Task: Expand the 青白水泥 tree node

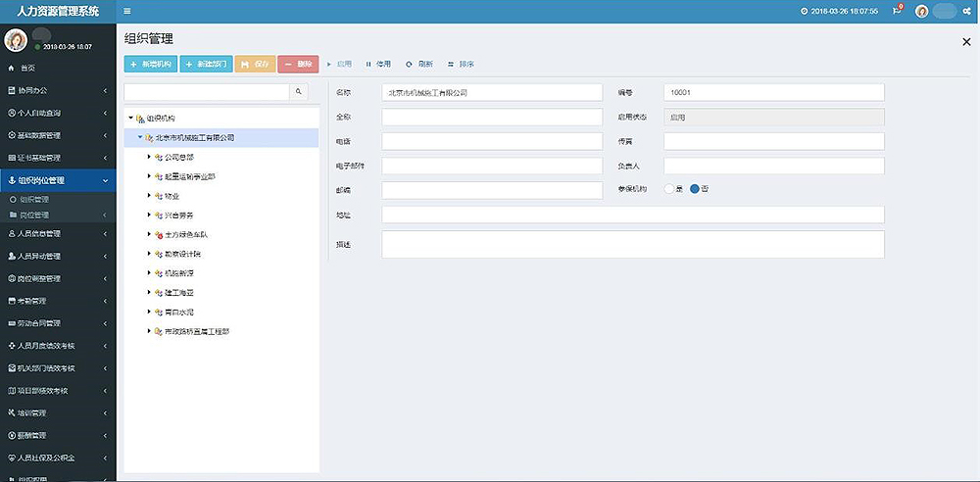Action: pos(149,312)
